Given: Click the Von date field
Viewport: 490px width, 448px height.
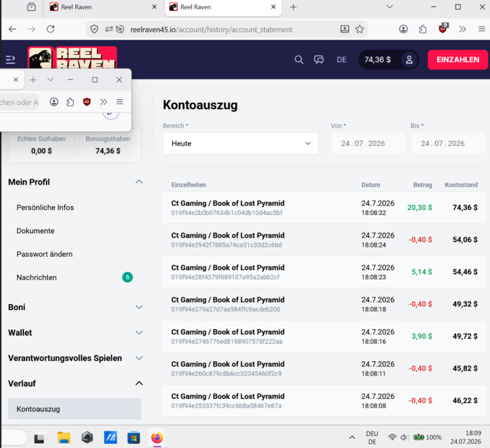Looking at the screenshot, I should click(368, 143).
